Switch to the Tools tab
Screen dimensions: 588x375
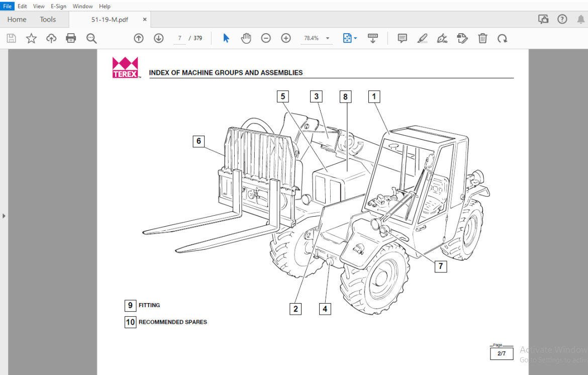pyautogui.click(x=48, y=20)
